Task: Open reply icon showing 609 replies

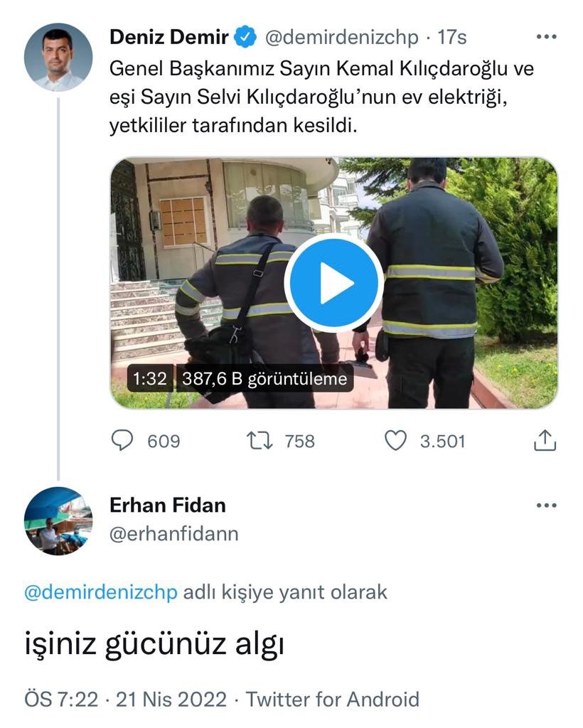Action: point(122,441)
